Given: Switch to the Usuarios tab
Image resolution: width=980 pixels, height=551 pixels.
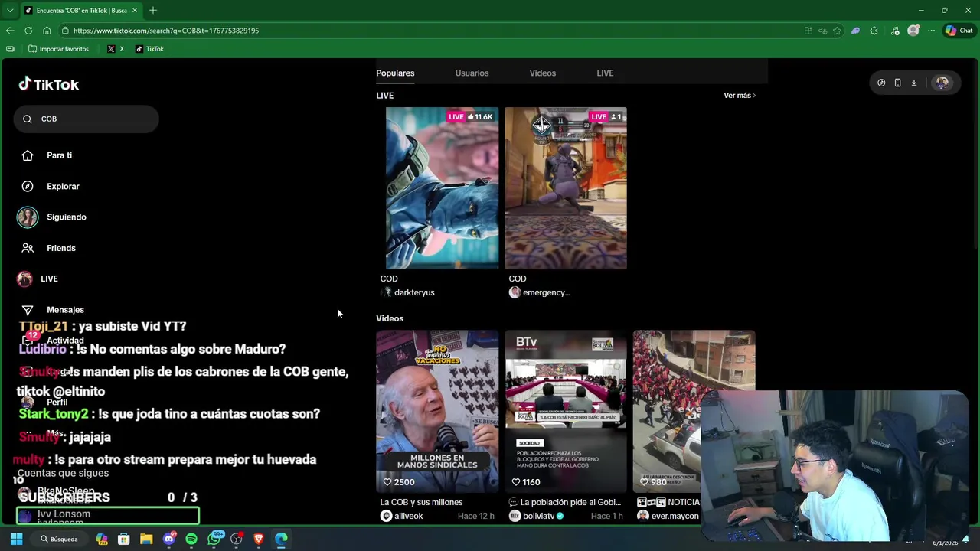Looking at the screenshot, I should point(472,73).
